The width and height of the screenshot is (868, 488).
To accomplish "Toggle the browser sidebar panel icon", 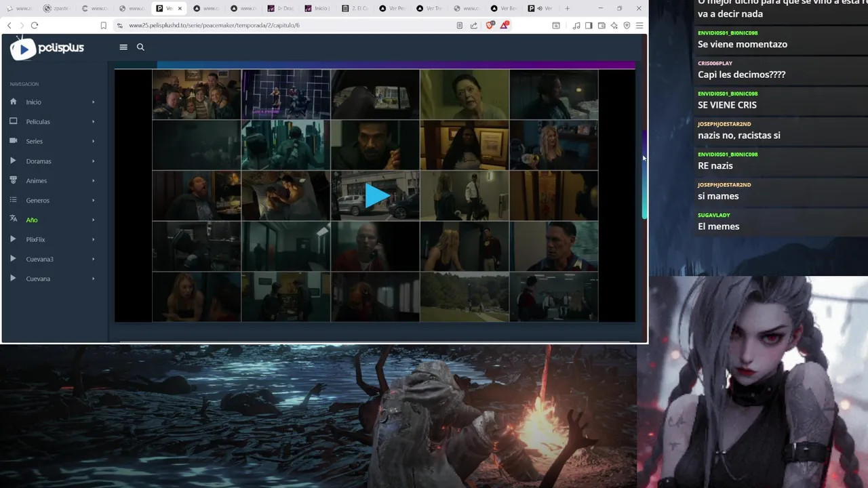I will pos(589,25).
